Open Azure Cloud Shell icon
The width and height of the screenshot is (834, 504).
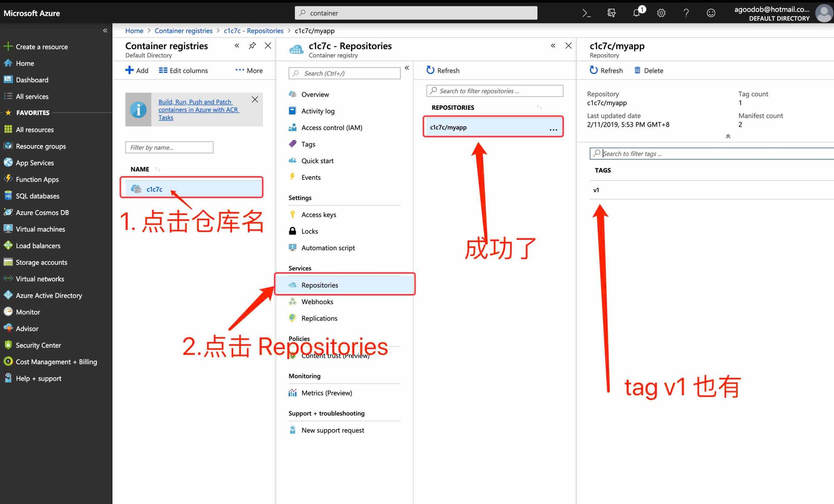point(586,13)
